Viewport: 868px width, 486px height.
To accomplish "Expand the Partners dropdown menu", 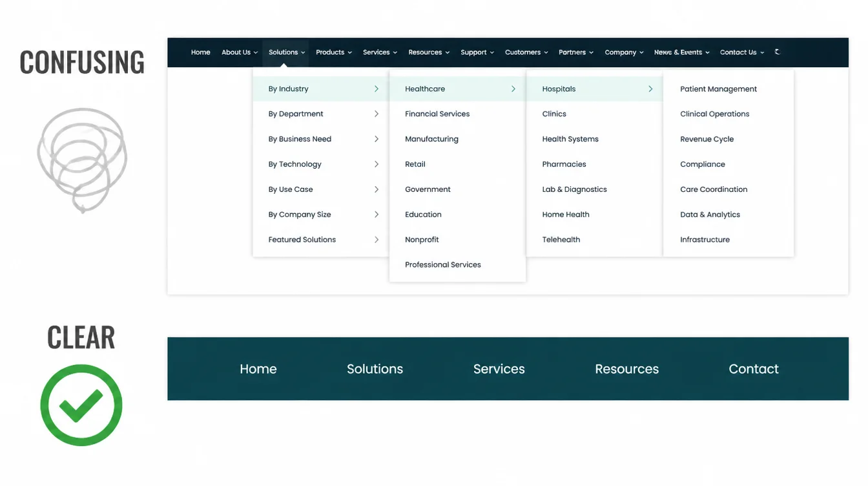I will pos(576,52).
